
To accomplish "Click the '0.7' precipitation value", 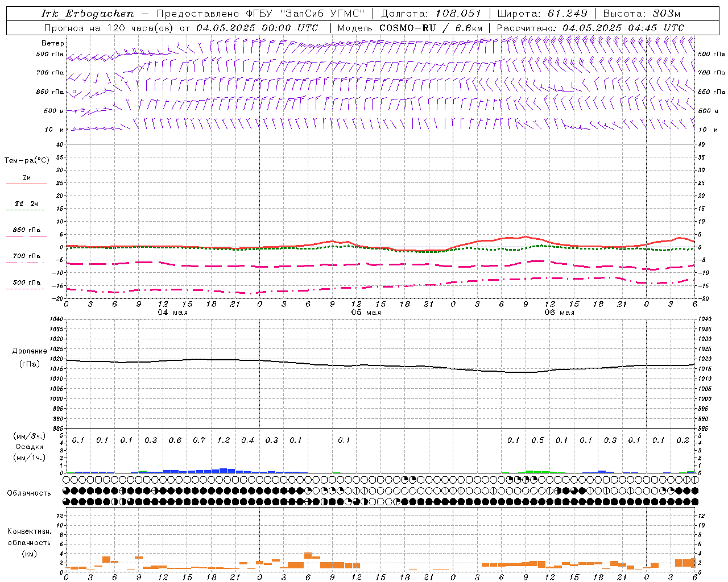I will [x=199, y=440].
